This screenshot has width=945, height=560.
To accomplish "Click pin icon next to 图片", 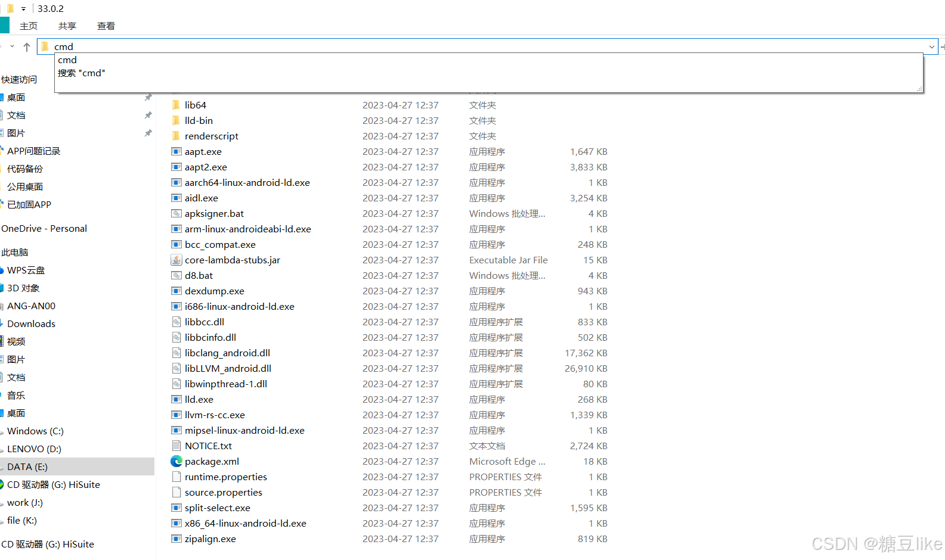I will click(x=148, y=133).
